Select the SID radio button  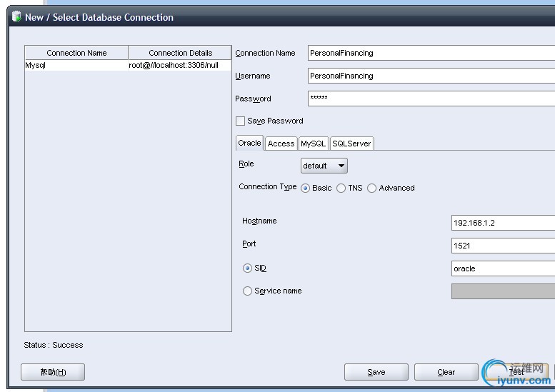pyautogui.click(x=248, y=268)
